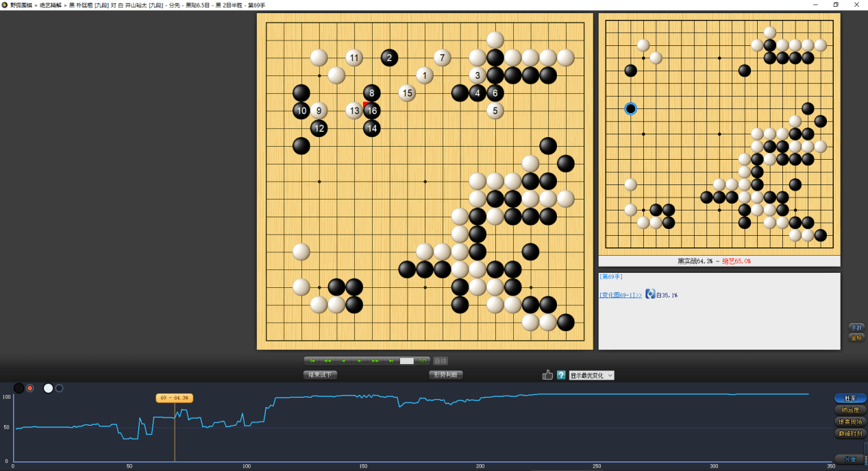868x471 pixels.
Task: Select the white player radio button
Action: click(59, 389)
